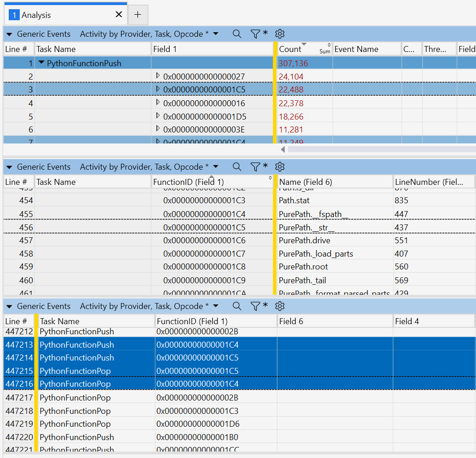Image resolution: width=476 pixels, height=458 pixels.
Task: Expand the 0x0000000000000027 row
Action: point(158,76)
